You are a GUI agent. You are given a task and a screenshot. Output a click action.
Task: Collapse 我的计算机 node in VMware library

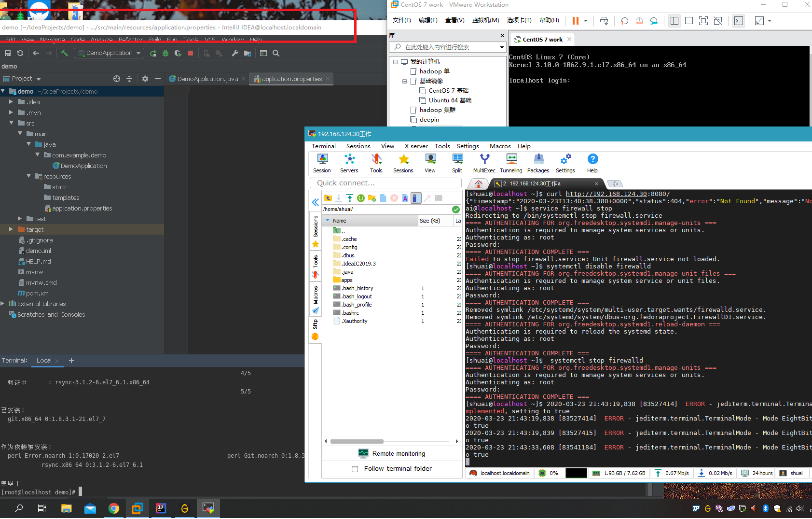pos(396,62)
